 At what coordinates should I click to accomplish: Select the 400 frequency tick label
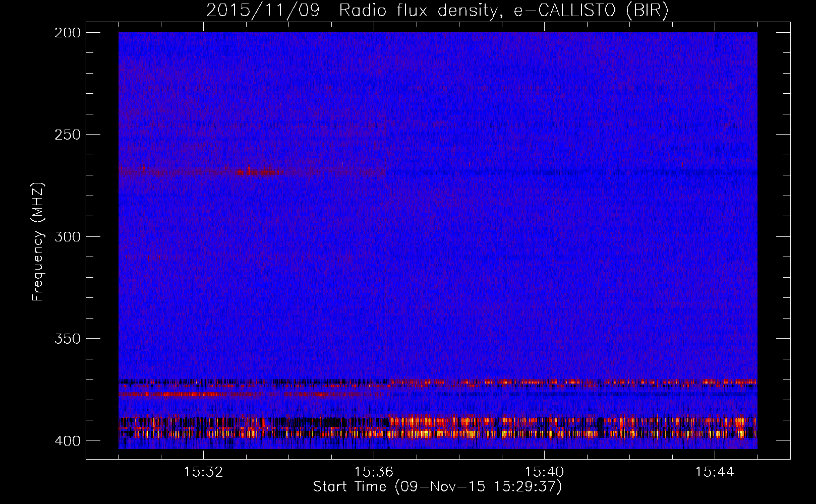(67, 441)
